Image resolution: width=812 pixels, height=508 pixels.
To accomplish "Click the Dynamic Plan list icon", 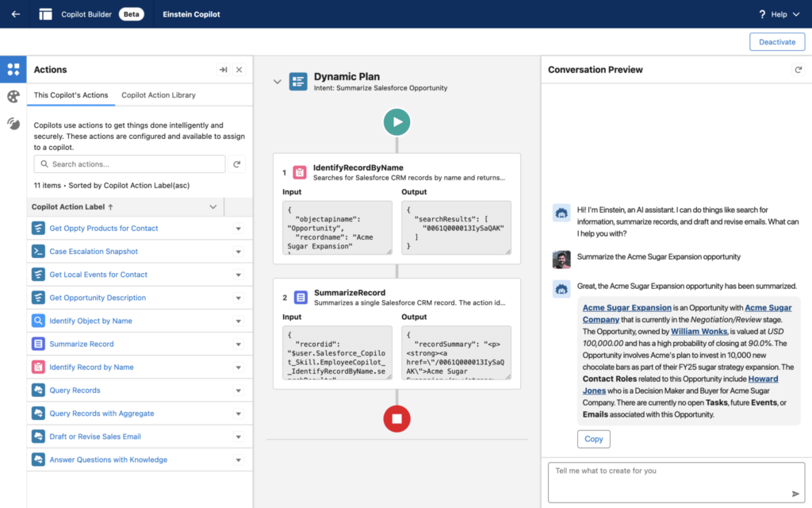I will click(x=298, y=82).
